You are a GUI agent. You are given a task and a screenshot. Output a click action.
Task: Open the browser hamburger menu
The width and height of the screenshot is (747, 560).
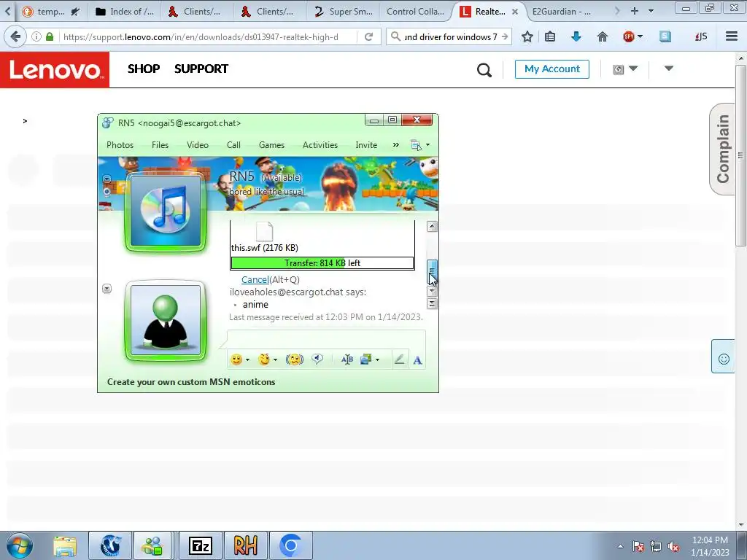(732, 36)
